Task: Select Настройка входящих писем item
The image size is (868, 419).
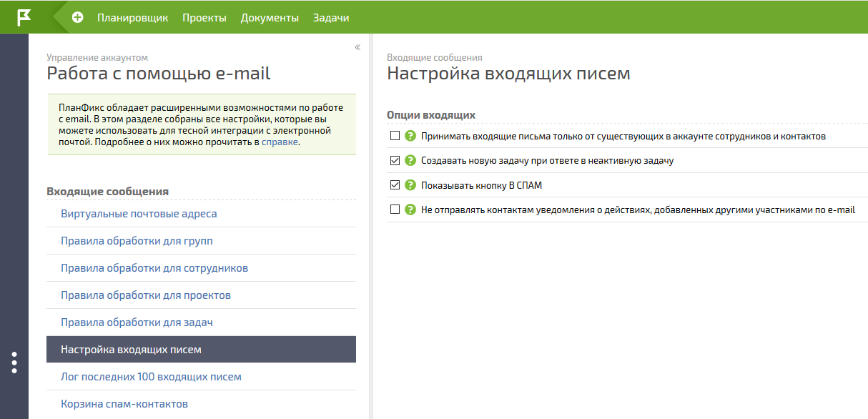Action: coord(201,350)
